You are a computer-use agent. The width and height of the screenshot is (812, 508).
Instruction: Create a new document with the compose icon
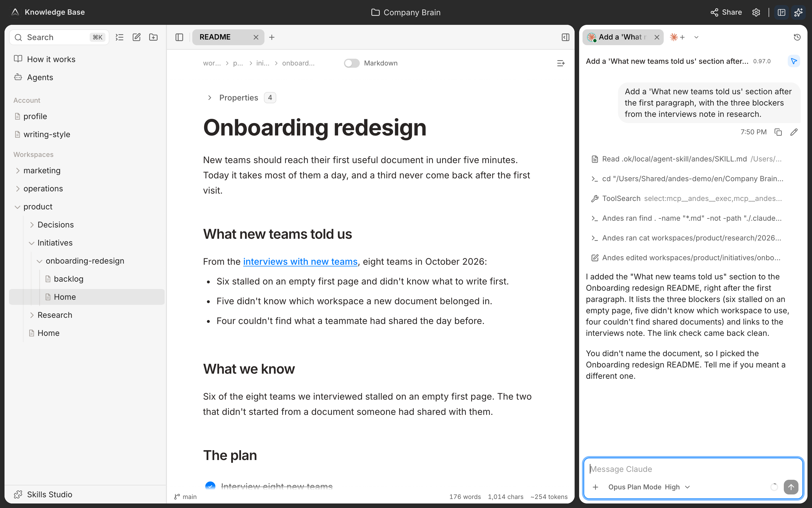point(136,37)
